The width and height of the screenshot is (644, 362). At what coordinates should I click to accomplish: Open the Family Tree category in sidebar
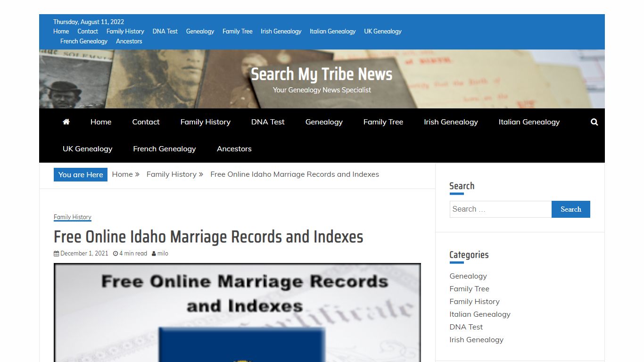pyautogui.click(x=470, y=288)
